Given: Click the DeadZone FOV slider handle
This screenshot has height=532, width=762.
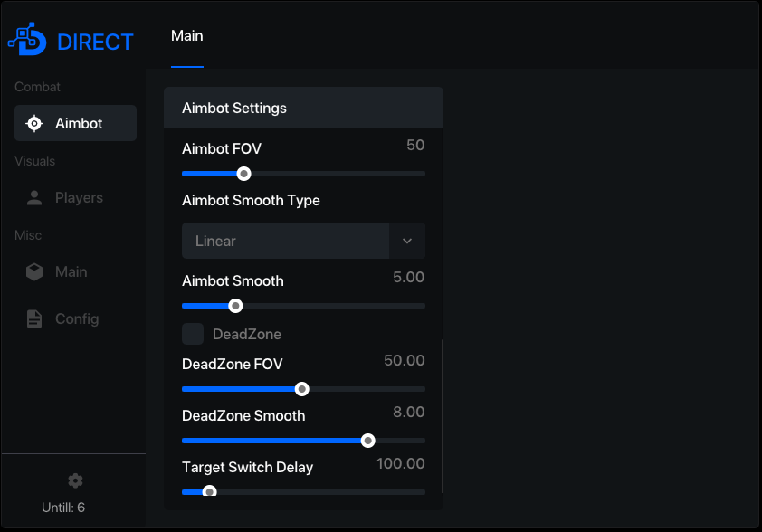Looking at the screenshot, I should [x=301, y=389].
